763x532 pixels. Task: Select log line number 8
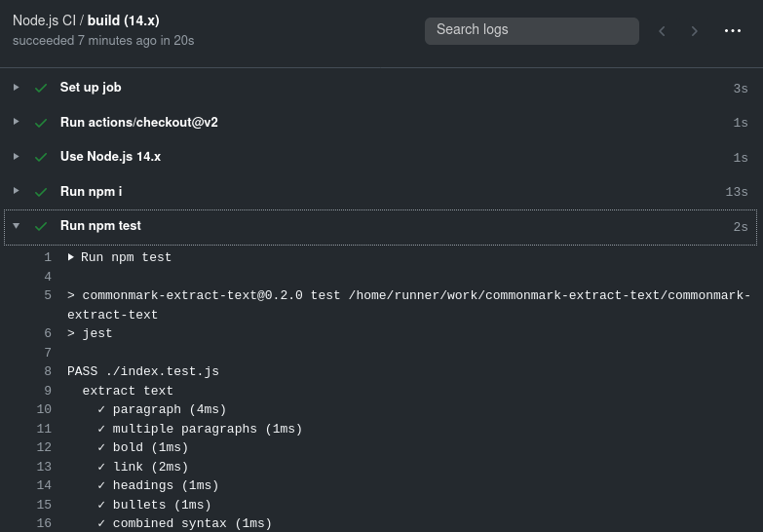tap(47, 371)
